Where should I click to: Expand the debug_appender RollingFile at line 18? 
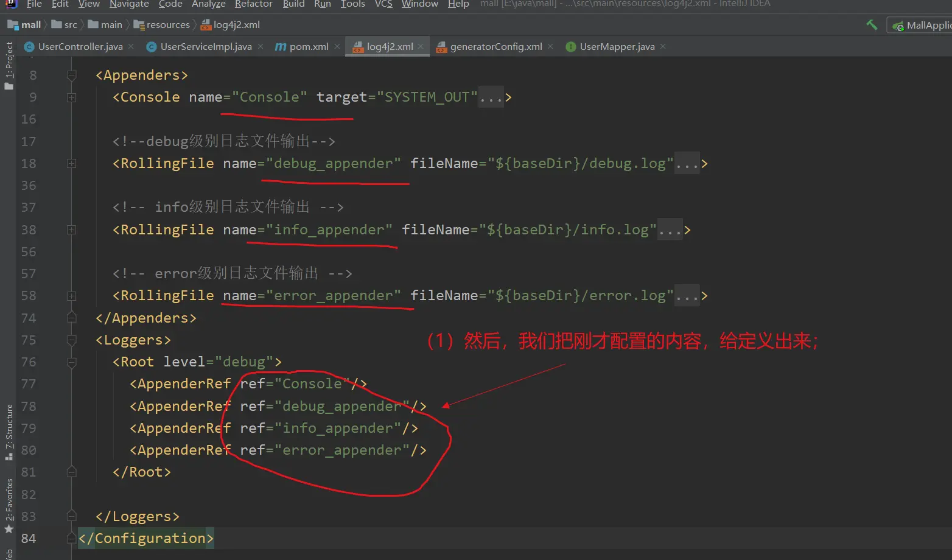[x=71, y=164]
